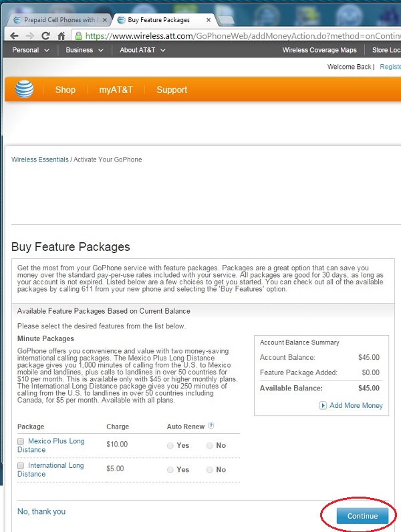The height and width of the screenshot is (532, 401).
Task: Click the No, thank you link
Action: point(41,511)
